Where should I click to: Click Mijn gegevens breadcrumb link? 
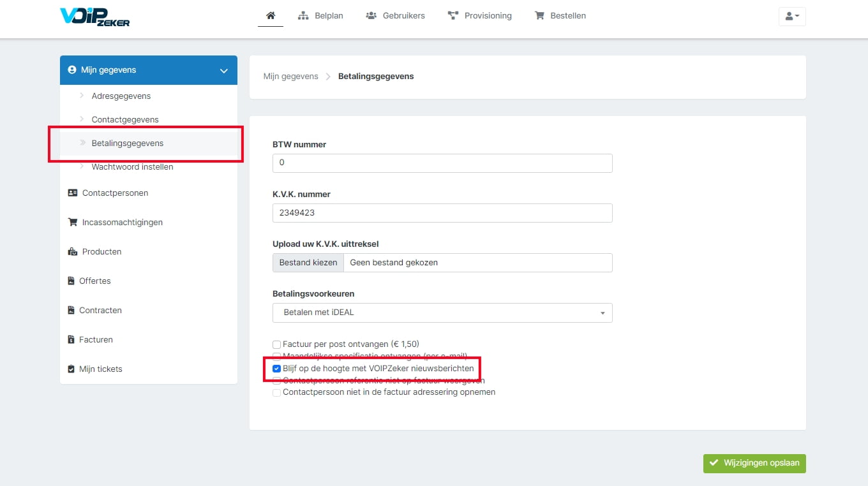[x=290, y=76]
